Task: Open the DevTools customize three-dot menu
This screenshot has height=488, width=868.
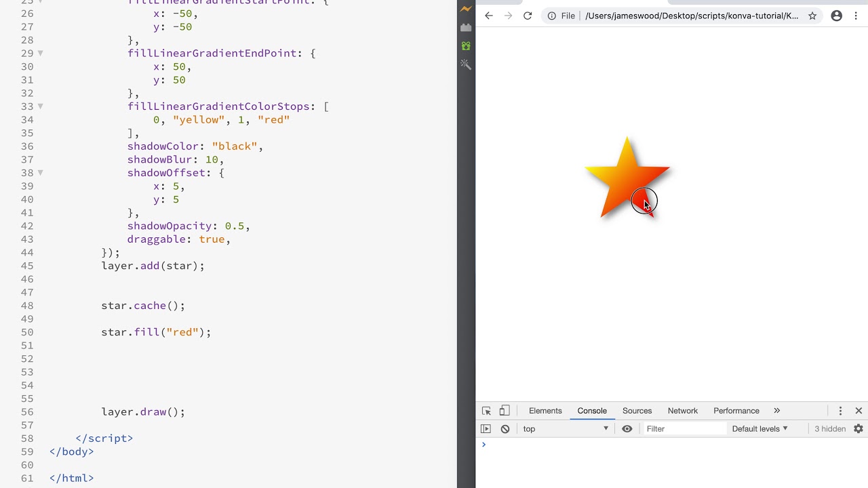Action: [x=840, y=411]
